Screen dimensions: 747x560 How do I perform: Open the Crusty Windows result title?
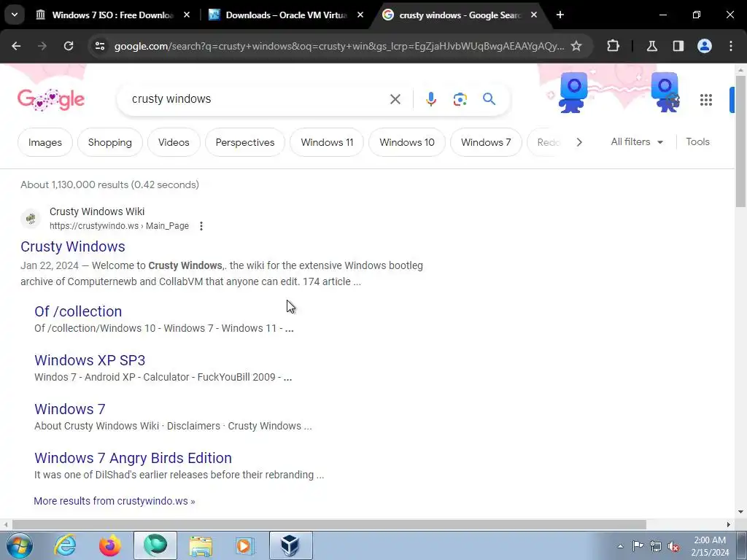(x=73, y=246)
